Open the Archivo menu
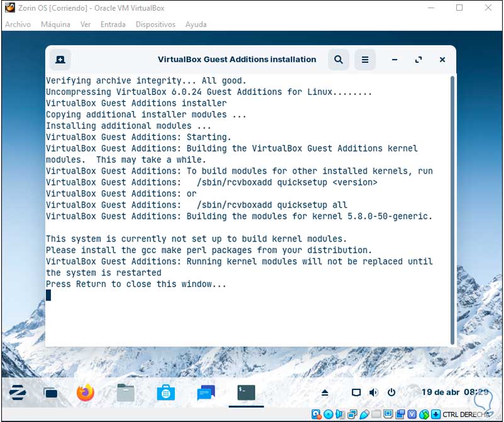 tap(18, 25)
